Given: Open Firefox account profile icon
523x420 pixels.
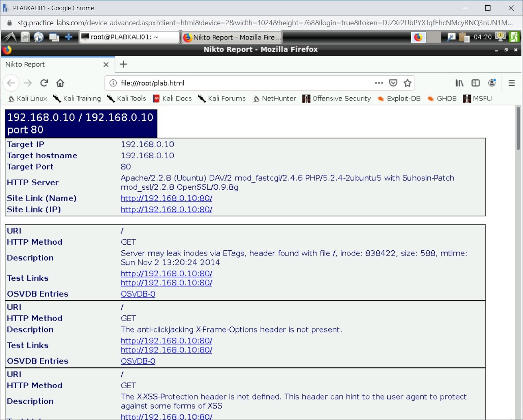Looking at the screenshot, I should point(492,83).
